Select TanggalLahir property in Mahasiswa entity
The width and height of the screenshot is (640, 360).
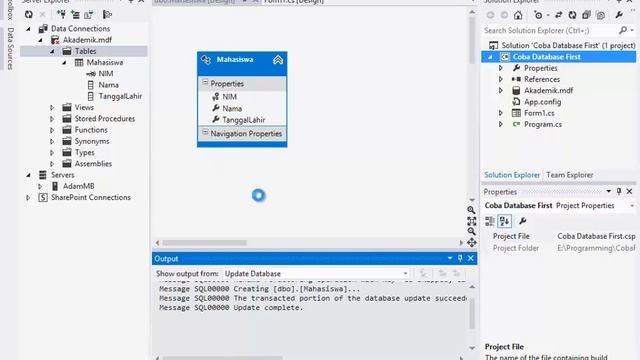(x=243, y=120)
